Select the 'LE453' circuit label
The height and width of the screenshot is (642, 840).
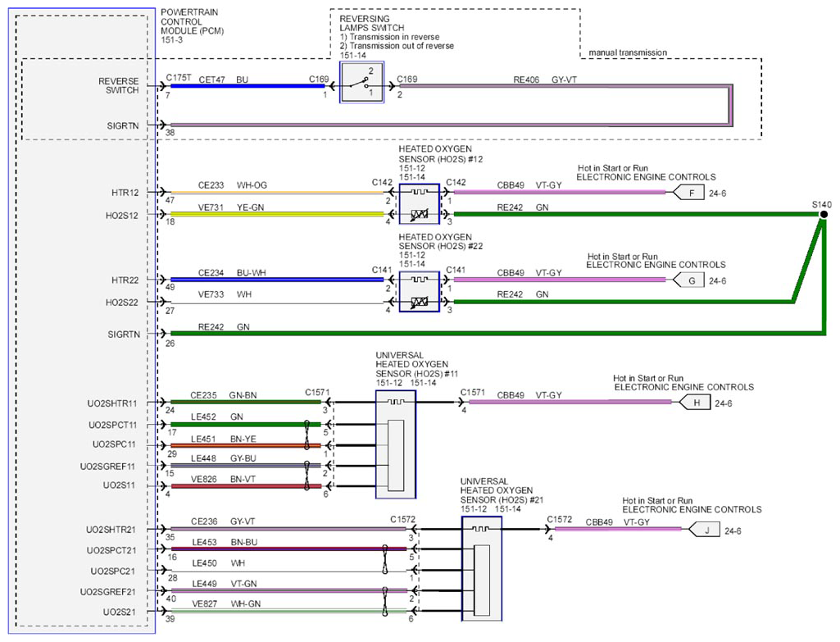pyautogui.click(x=205, y=542)
